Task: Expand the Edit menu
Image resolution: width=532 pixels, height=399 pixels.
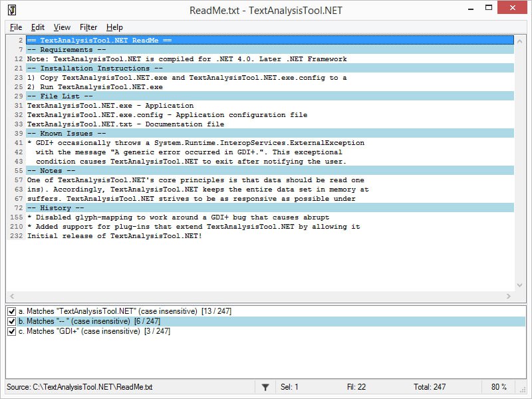Action: (38, 27)
